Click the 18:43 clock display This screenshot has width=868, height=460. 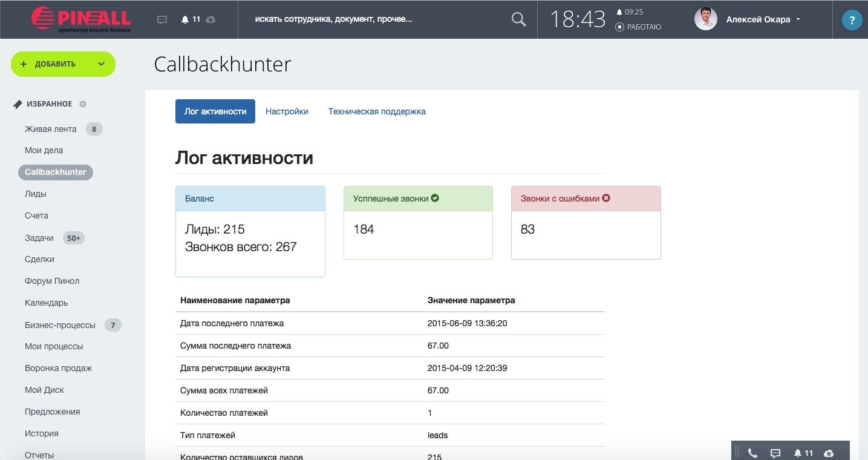(x=578, y=19)
